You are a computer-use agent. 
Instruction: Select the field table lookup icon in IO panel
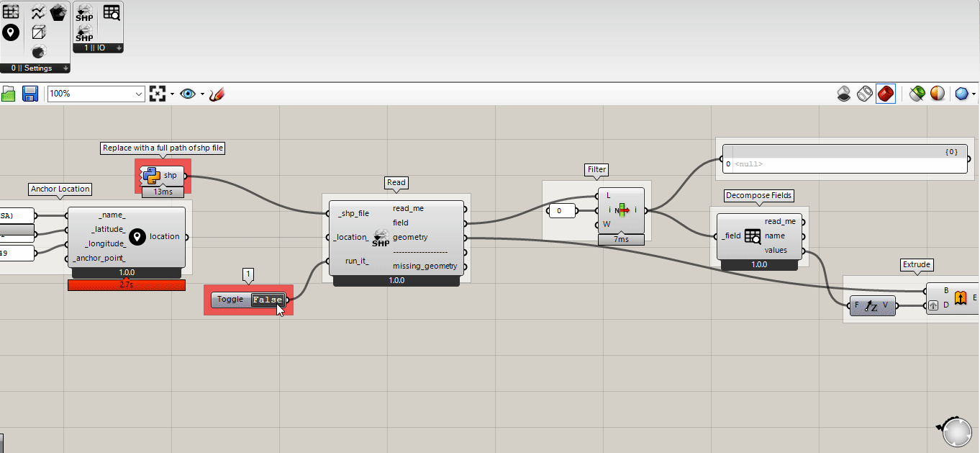(x=109, y=12)
